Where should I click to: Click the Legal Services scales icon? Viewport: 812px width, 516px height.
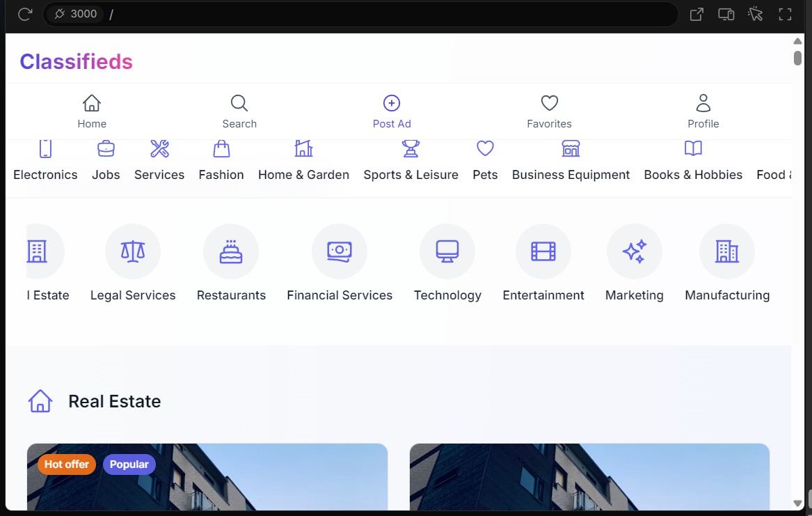click(x=133, y=251)
